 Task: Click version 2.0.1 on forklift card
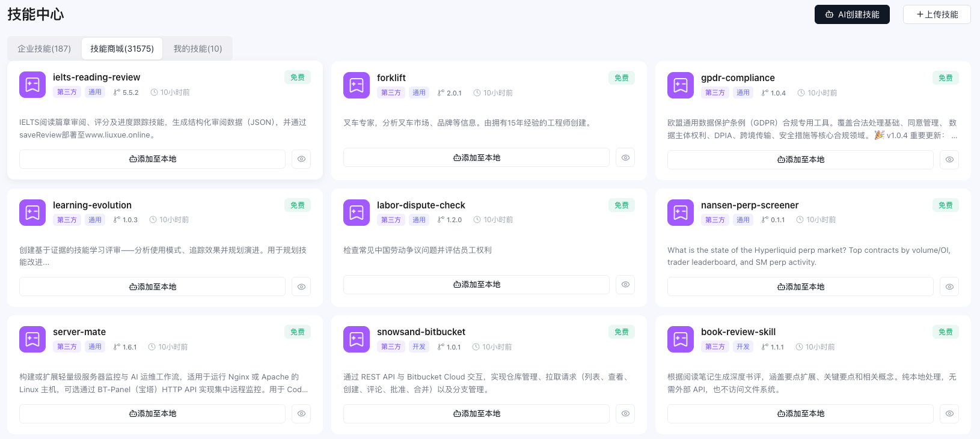coord(450,93)
